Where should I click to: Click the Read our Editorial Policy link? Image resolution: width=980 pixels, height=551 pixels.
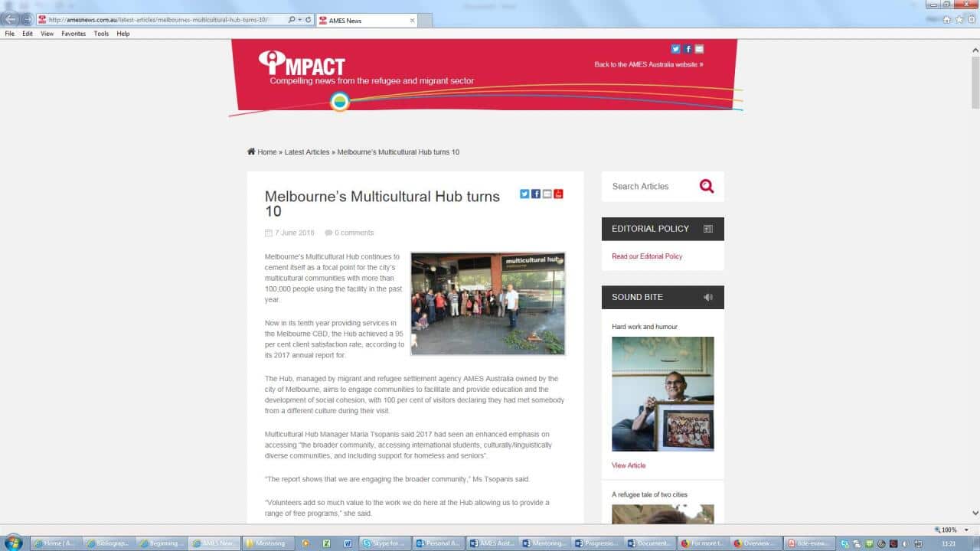(x=647, y=256)
